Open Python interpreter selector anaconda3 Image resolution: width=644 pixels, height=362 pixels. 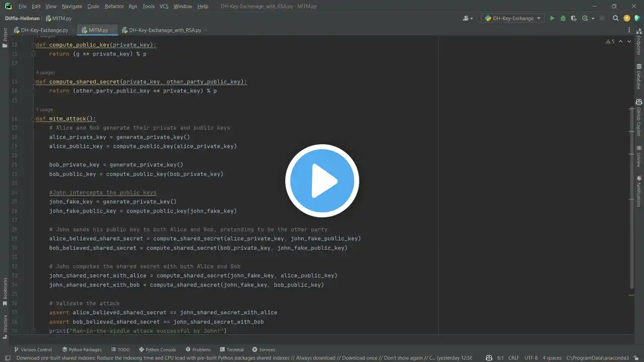597,358
